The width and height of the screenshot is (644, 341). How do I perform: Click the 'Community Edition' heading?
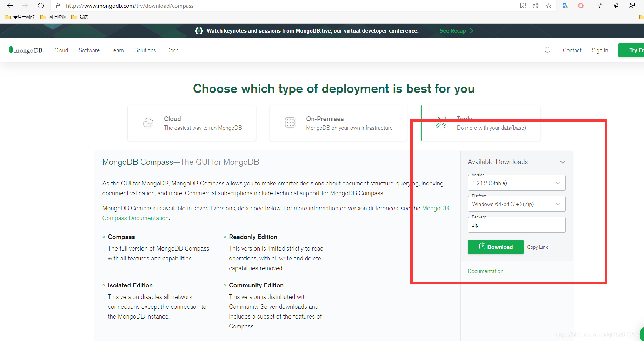[x=256, y=285]
